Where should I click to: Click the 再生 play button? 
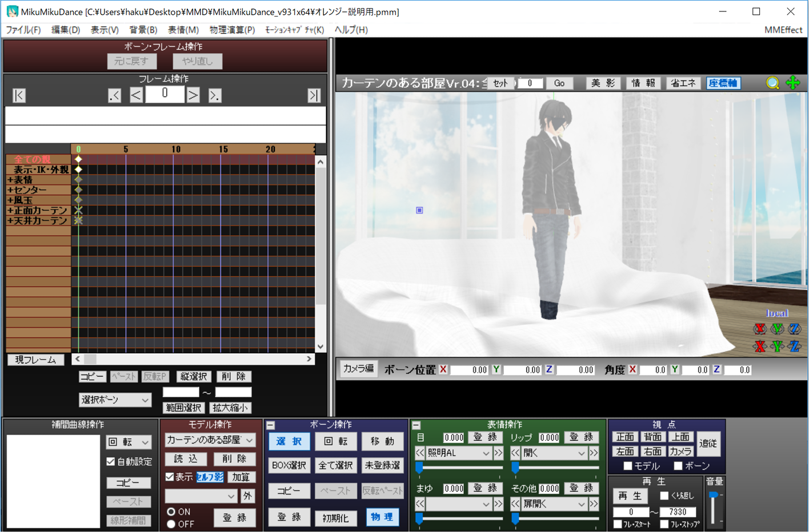[x=630, y=495]
